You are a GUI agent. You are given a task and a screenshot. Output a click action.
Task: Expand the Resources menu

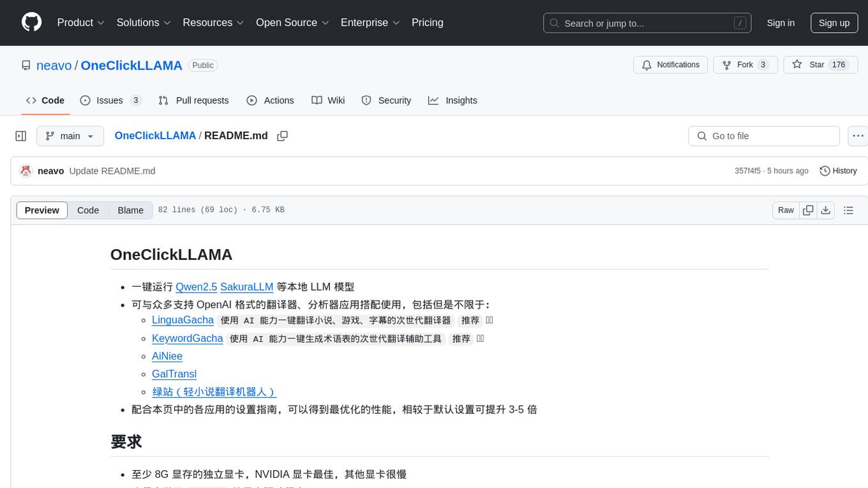click(213, 22)
